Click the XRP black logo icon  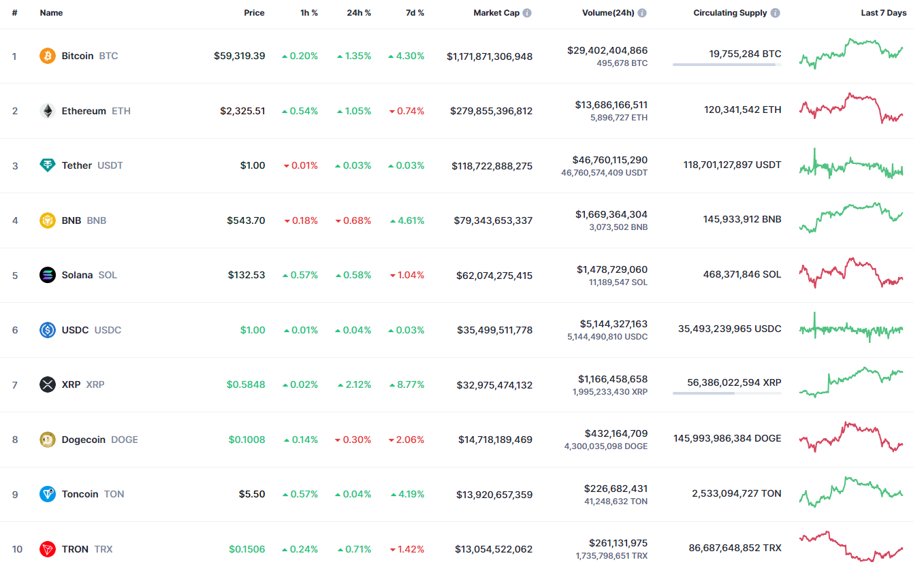(x=48, y=384)
